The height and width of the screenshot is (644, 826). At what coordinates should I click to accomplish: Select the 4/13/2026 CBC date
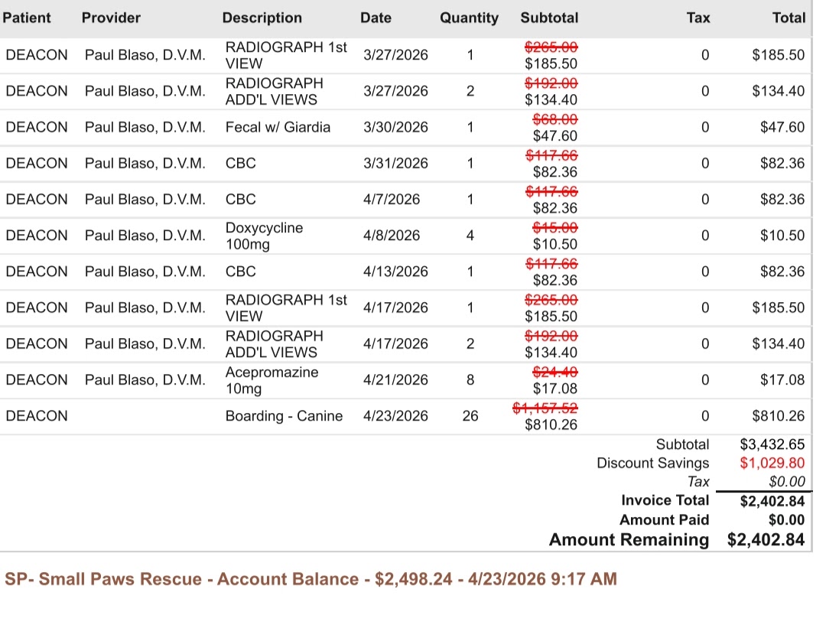pos(395,272)
